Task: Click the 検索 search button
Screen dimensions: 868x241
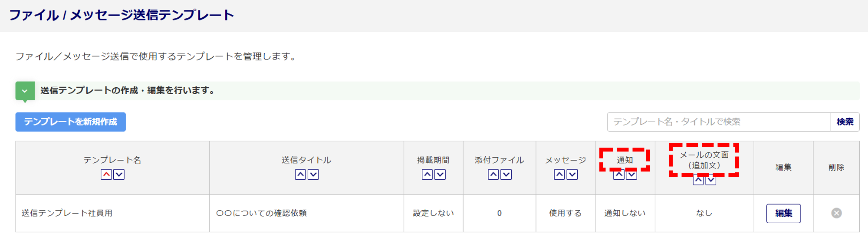Action: coord(845,122)
